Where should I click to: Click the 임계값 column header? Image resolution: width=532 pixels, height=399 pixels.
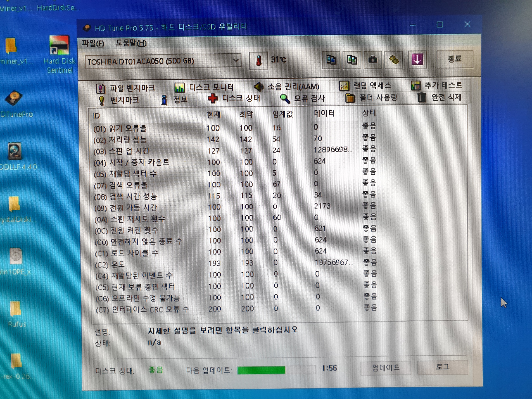click(x=283, y=114)
